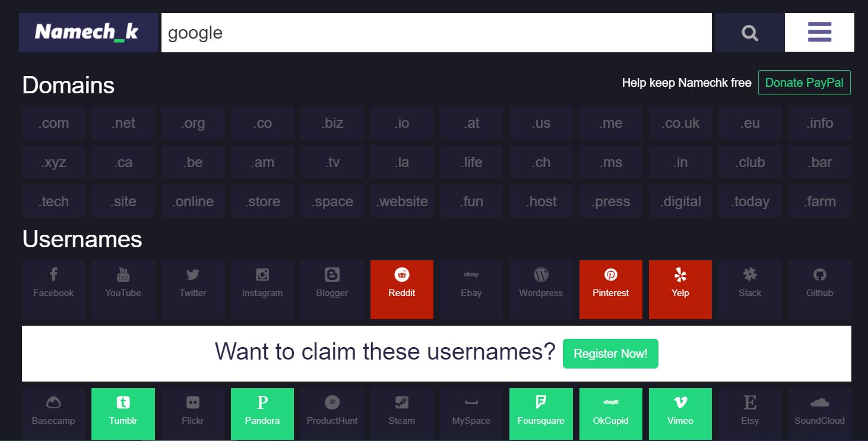This screenshot has height=441, width=868.
Task: Check the .eu domain tile
Action: pos(750,123)
